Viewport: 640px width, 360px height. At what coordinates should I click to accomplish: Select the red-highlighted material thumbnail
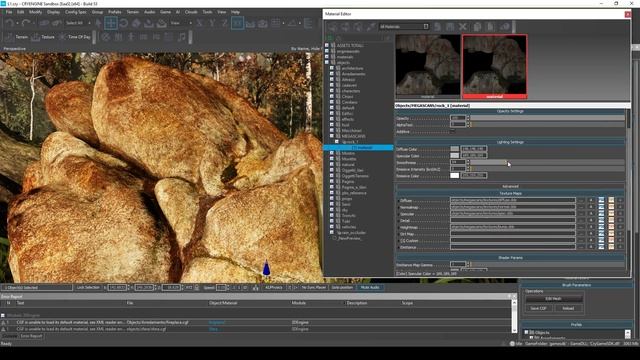494,67
